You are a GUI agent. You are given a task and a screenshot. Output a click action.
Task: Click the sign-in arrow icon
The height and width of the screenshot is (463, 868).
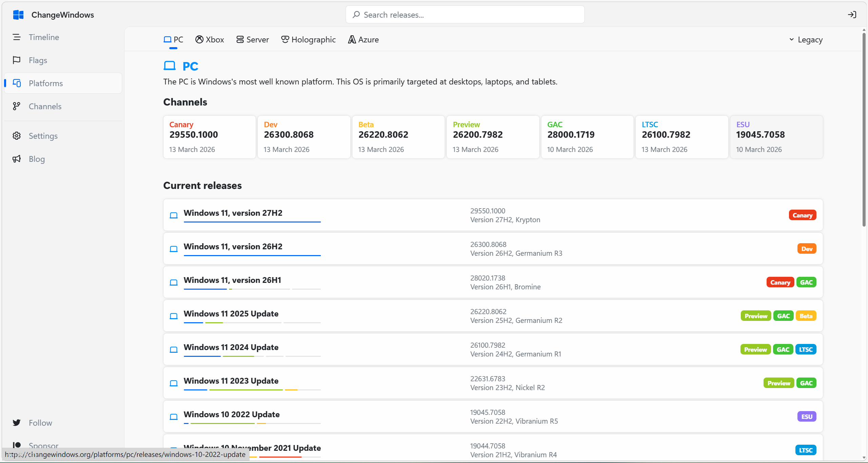[x=852, y=15]
